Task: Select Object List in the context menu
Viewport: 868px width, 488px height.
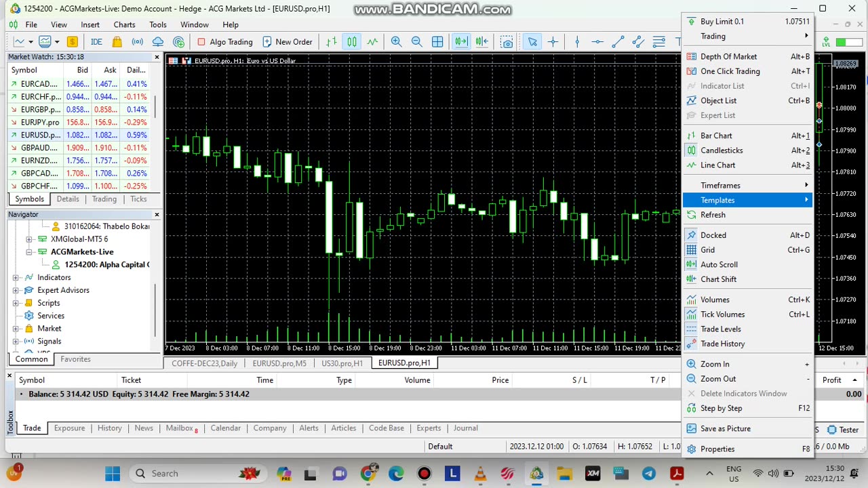Action: (748, 101)
